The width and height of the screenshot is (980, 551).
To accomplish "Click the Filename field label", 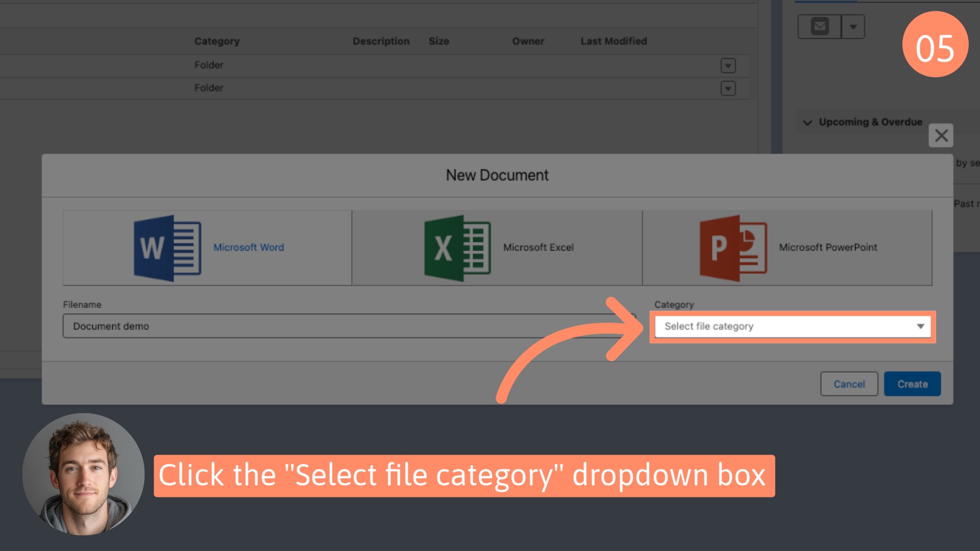I will (x=82, y=305).
